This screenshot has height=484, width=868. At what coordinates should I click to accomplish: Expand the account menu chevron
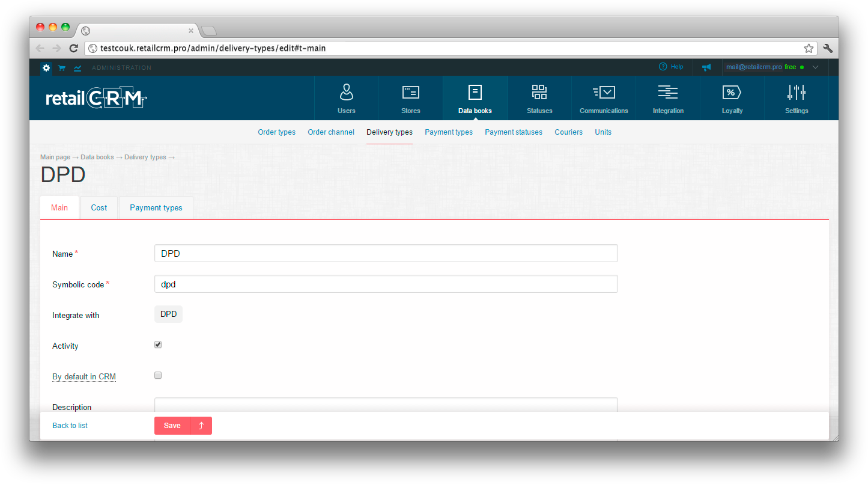pos(815,67)
